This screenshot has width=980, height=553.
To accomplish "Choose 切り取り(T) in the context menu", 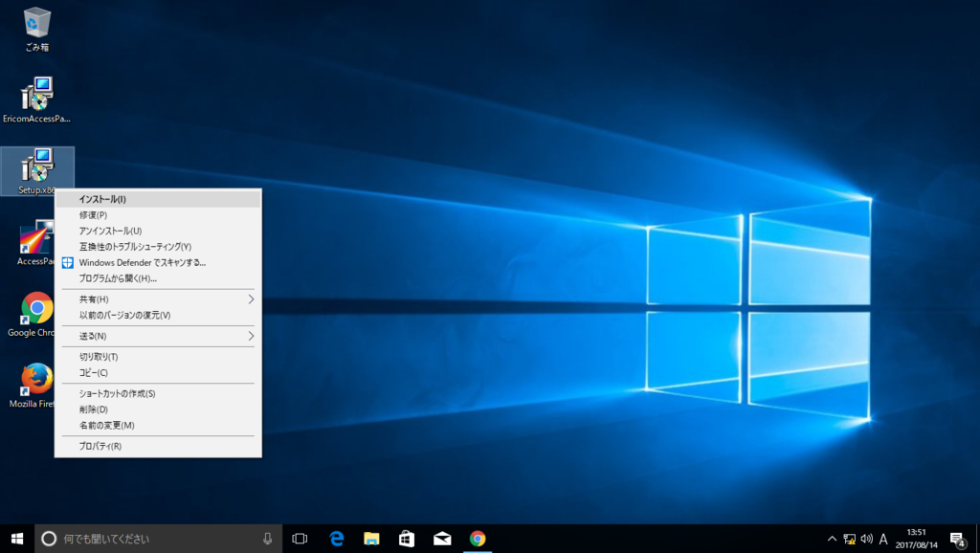I will (158, 357).
